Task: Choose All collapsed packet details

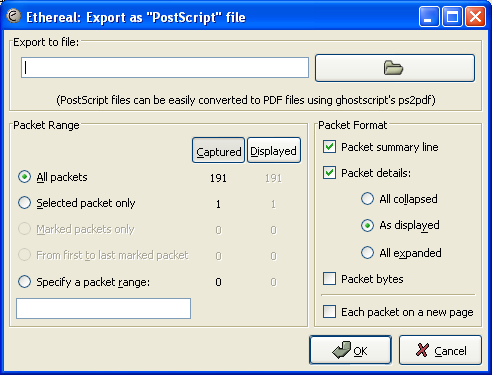Action: pyautogui.click(x=367, y=199)
